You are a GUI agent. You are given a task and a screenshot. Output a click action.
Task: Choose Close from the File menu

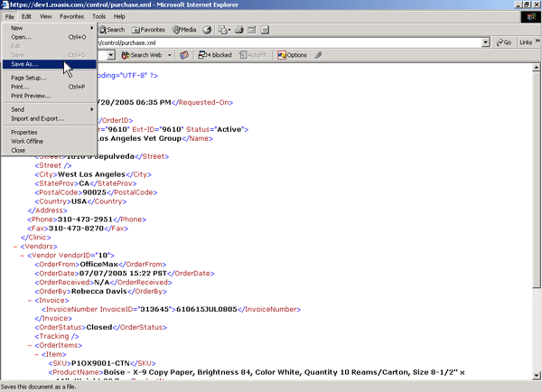49,150
